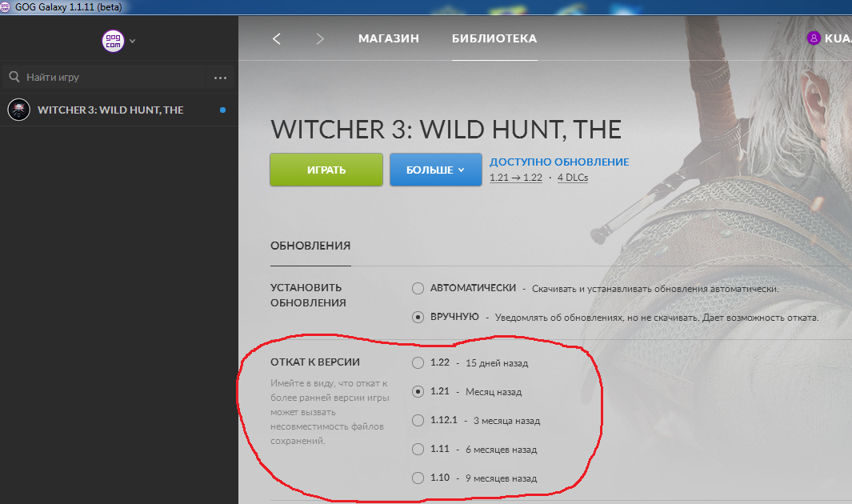Select the АВТОМАТИЧЕСКИ update radio button
852x504 pixels.
pos(418,288)
